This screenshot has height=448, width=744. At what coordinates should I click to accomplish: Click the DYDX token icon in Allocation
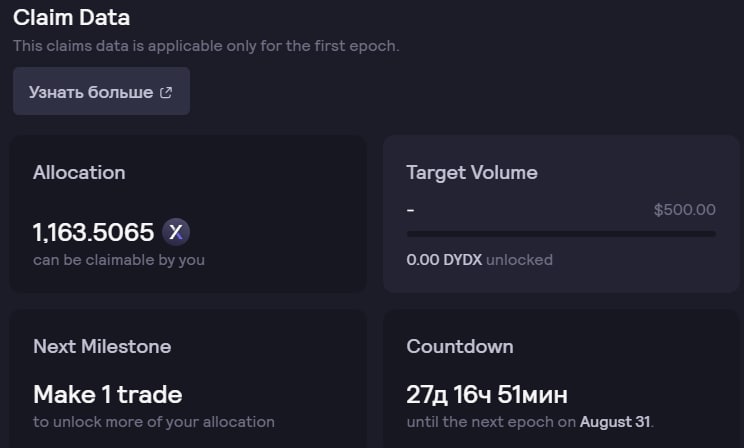tap(176, 233)
